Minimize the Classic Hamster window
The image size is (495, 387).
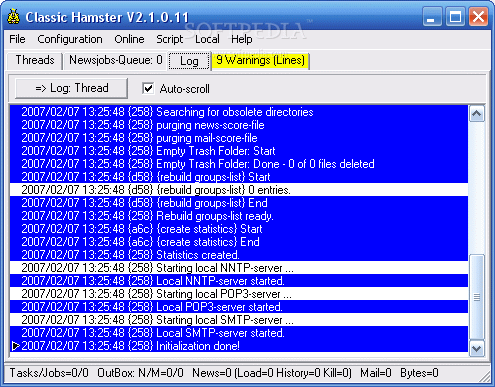[x=432, y=17]
